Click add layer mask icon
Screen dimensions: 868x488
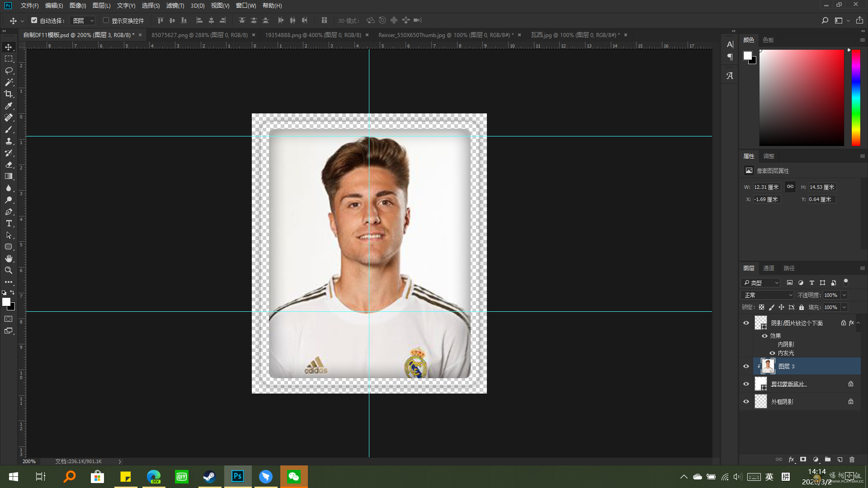coord(803,460)
